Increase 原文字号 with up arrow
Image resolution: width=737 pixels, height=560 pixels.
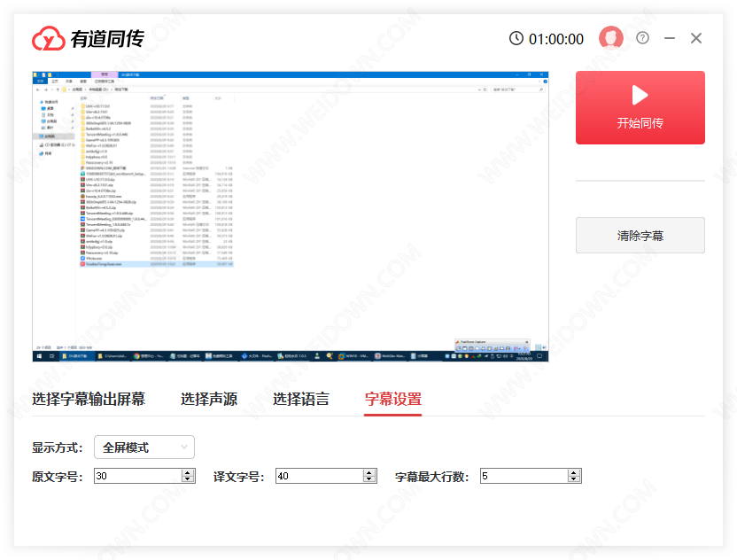(188, 472)
